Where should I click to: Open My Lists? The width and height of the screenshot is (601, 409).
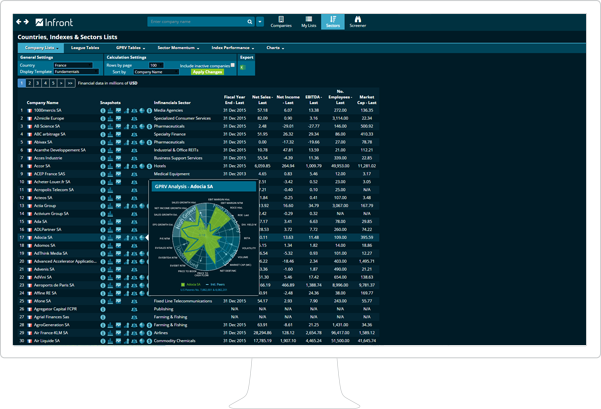pos(309,21)
